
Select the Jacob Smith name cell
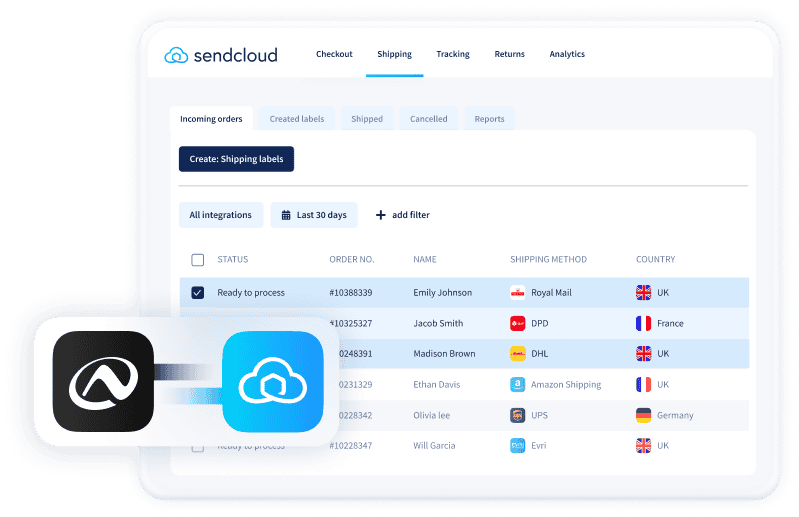point(438,323)
